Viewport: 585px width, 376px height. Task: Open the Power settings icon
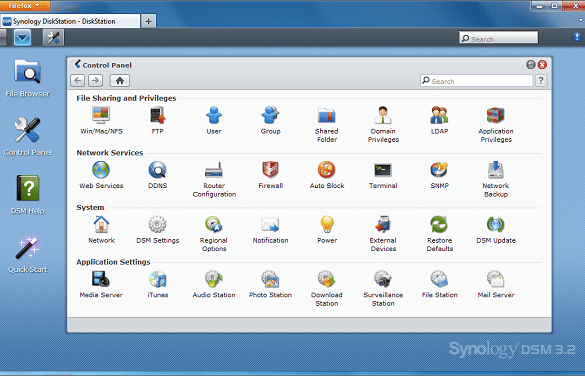coord(327,224)
